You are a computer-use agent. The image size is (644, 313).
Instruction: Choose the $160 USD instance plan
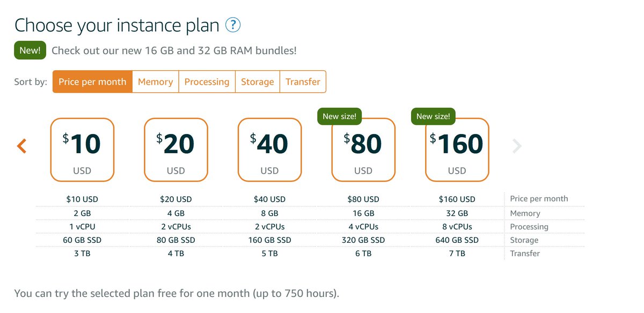coord(457,150)
